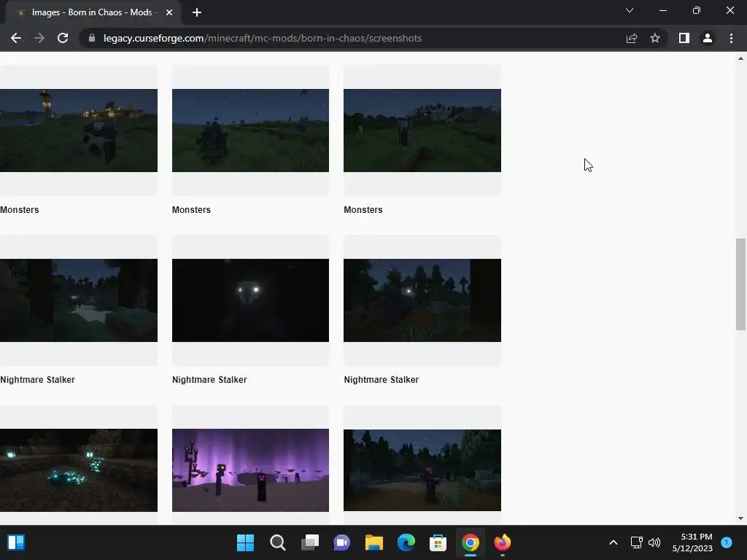Click the browser forward arrow
747x560 pixels.
coord(39,38)
